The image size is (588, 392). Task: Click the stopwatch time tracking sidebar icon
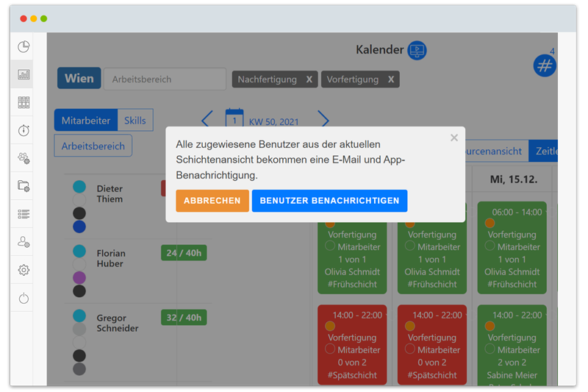coord(24,130)
